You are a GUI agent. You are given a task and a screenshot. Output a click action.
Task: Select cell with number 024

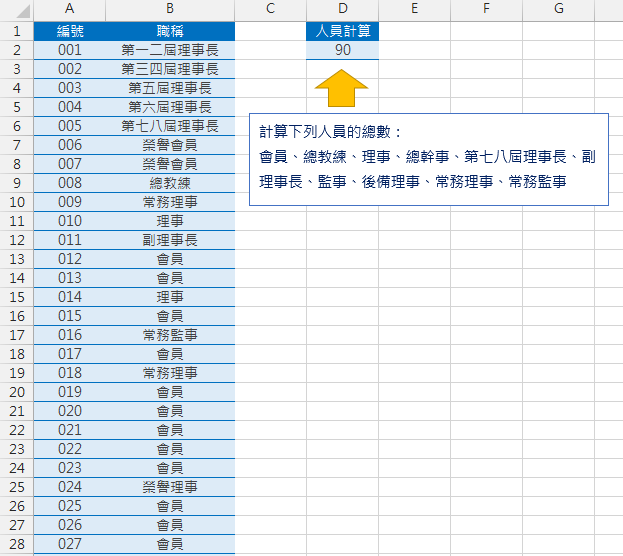(70, 487)
